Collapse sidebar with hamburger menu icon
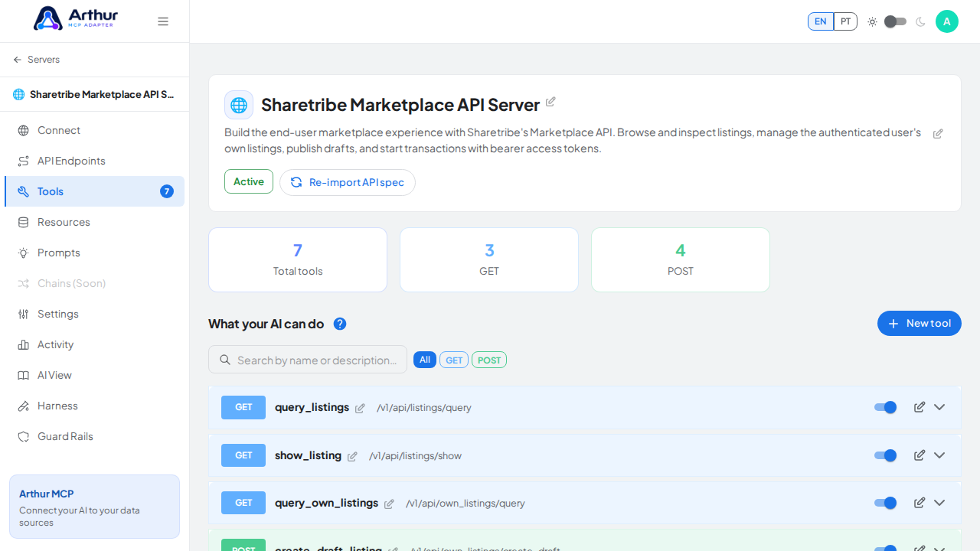The image size is (980, 551). click(163, 21)
